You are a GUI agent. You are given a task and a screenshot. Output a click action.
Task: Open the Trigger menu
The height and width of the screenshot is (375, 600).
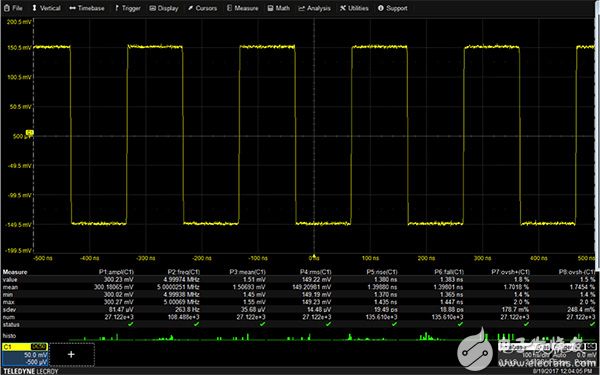pyautogui.click(x=127, y=8)
